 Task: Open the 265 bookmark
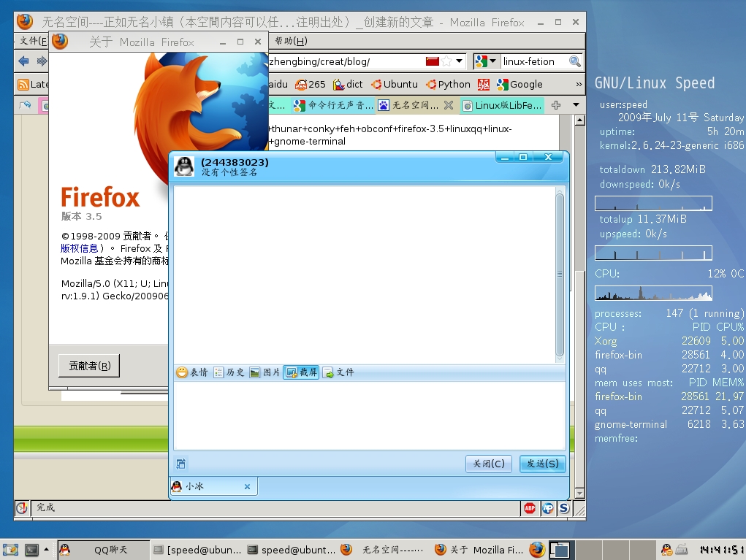point(311,85)
